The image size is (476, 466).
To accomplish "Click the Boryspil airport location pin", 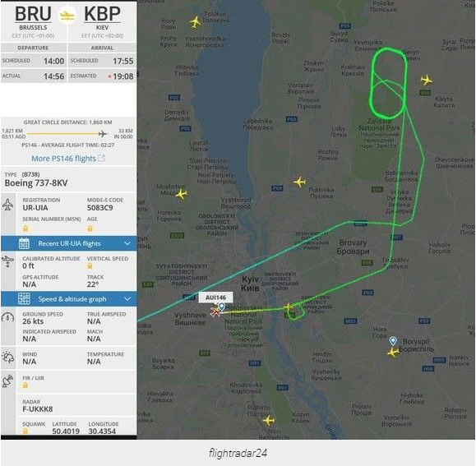I will pos(393,341).
